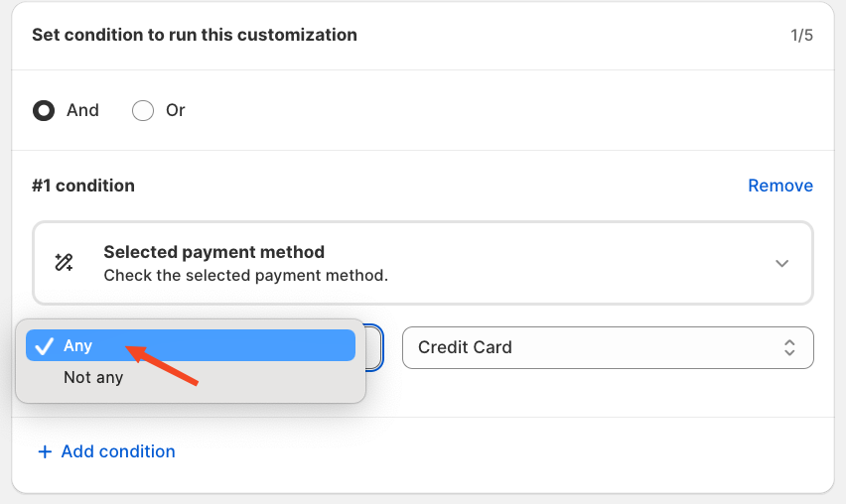This screenshot has height=504, width=846.
Task: Click the "Or" label text
Action: 176,110
